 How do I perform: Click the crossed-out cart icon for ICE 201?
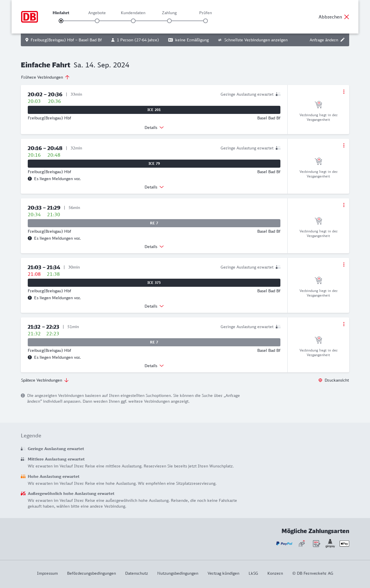(318, 104)
